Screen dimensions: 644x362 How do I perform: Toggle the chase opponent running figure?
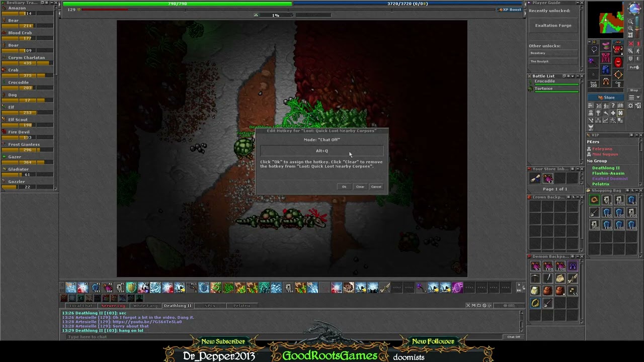click(x=638, y=51)
